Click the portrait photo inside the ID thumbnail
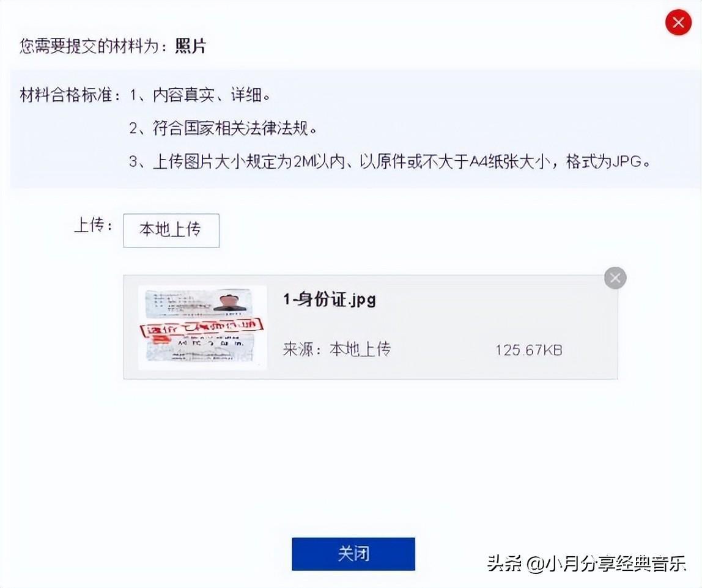Screen dimensions: 702x588 [231, 302]
